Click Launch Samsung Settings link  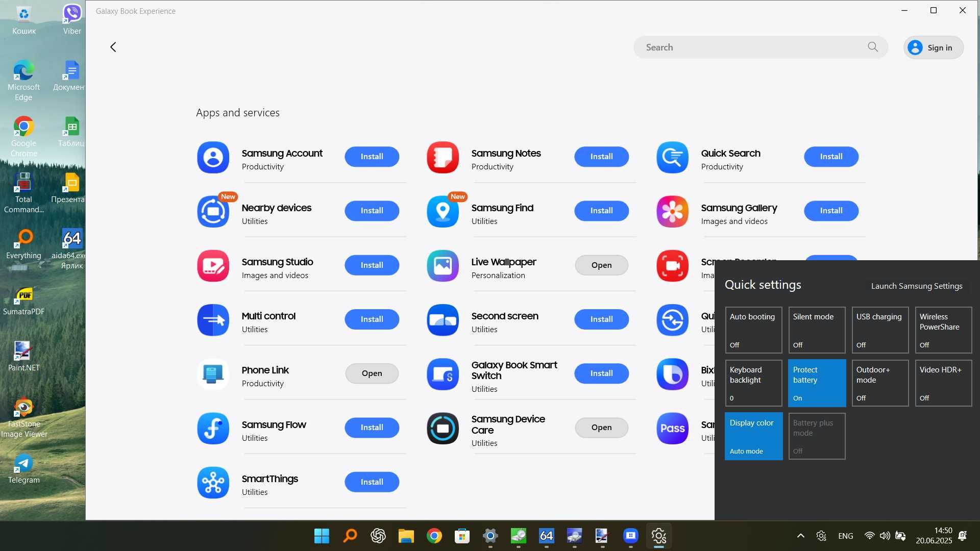916,286
